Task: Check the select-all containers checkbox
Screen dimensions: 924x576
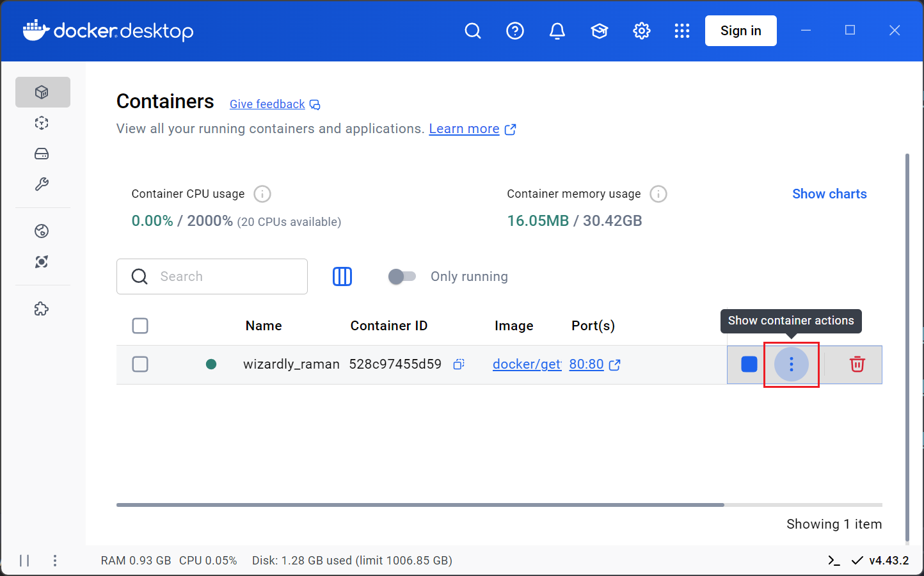Action: point(140,326)
